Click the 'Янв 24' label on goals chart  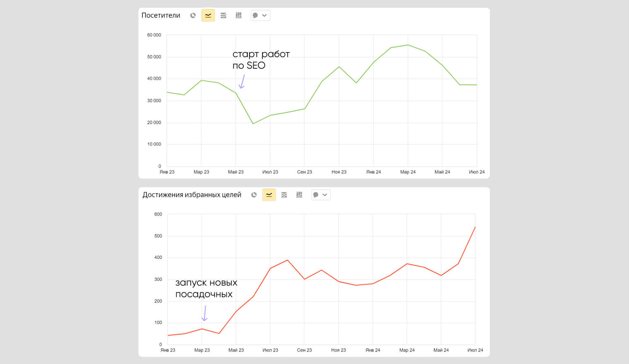[x=373, y=350]
